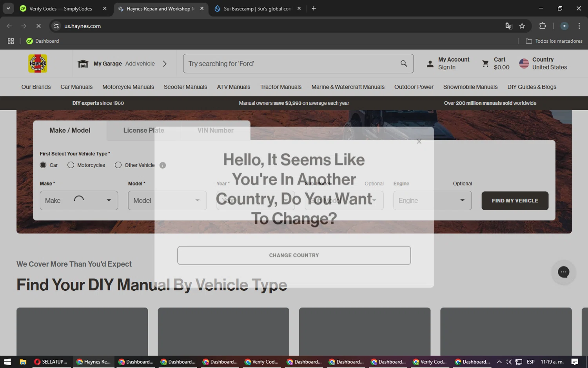Open the browser extensions puzzle icon
The height and width of the screenshot is (368, 588).
(543, 26)
